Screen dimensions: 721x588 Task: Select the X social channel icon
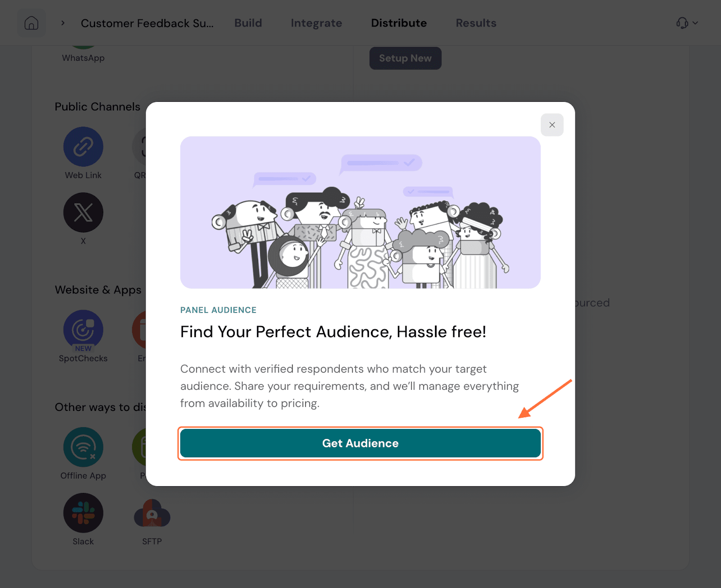(83, 213)
